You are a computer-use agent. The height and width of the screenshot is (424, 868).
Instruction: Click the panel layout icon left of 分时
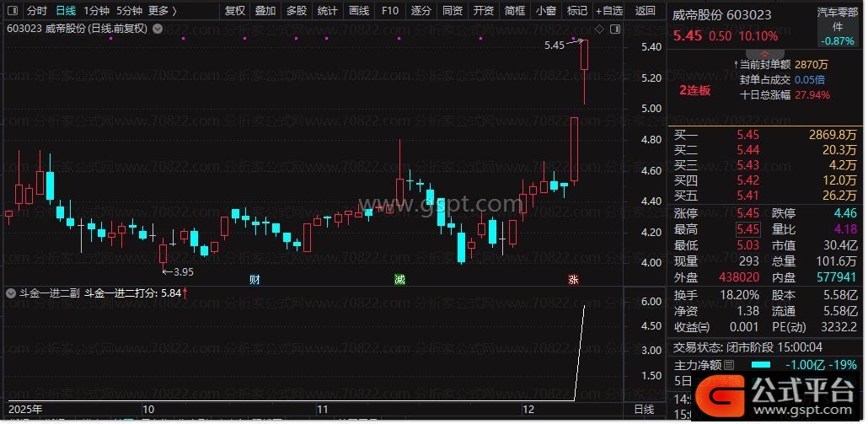pos(11,11)
